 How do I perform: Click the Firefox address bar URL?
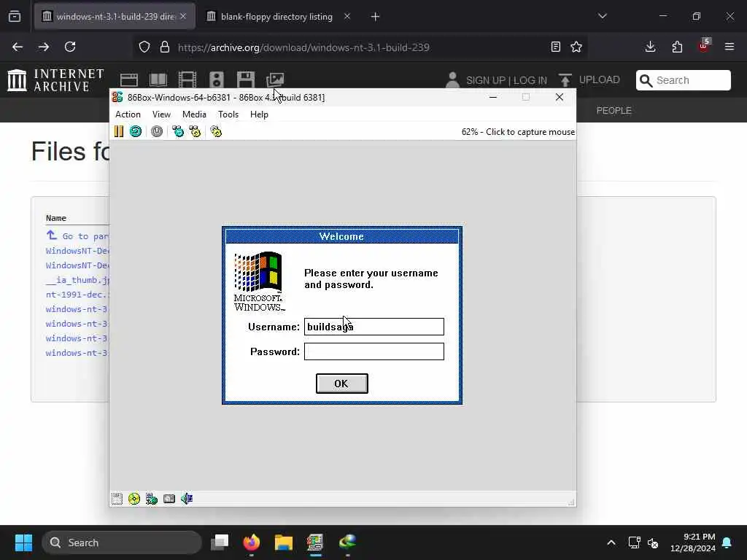[303, 47]
